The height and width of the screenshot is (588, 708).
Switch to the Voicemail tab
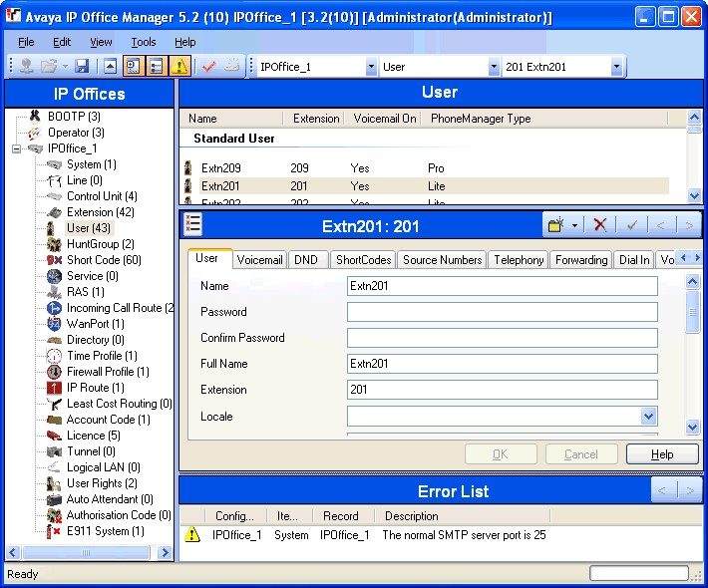[259, 260]
